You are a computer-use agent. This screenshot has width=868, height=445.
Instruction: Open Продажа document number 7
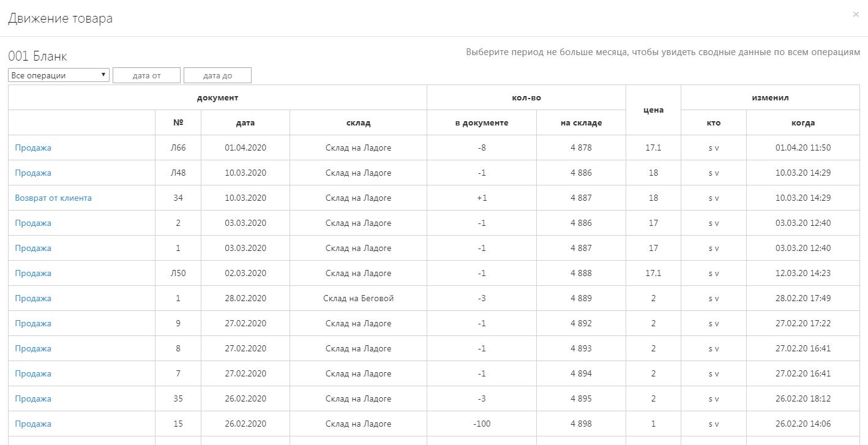point(33,373)
